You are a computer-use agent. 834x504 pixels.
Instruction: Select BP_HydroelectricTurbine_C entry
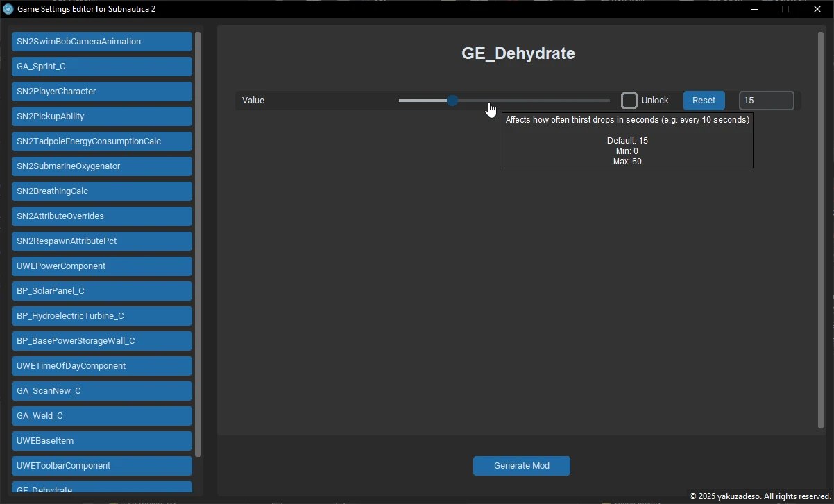point(101,316)
